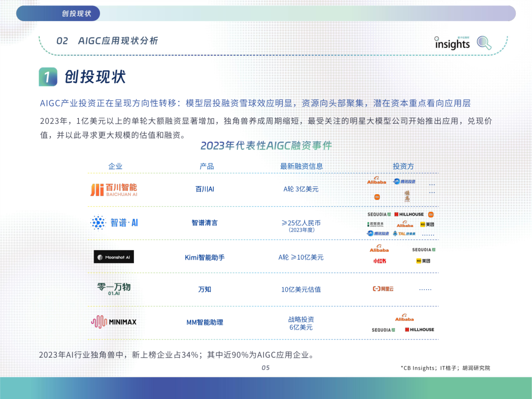Click the 零一万物 01.AI logo
Screen dimensions: 532x399
[114, 289]
